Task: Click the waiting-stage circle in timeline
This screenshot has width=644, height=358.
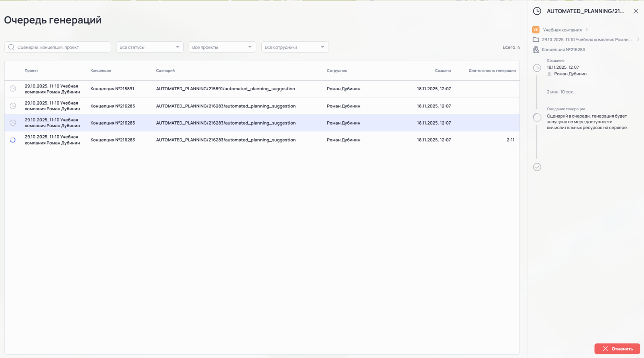Action: coord(537,117)
